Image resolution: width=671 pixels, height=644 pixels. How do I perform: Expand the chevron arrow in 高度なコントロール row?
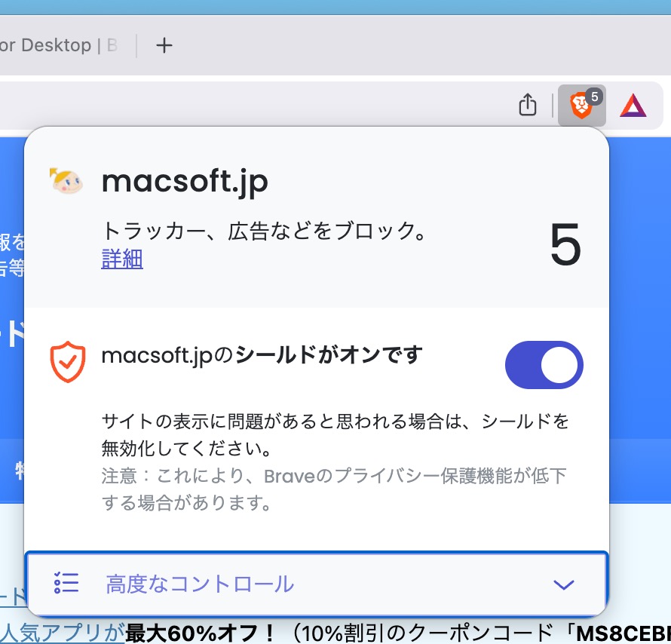click(x=563, y=584)
